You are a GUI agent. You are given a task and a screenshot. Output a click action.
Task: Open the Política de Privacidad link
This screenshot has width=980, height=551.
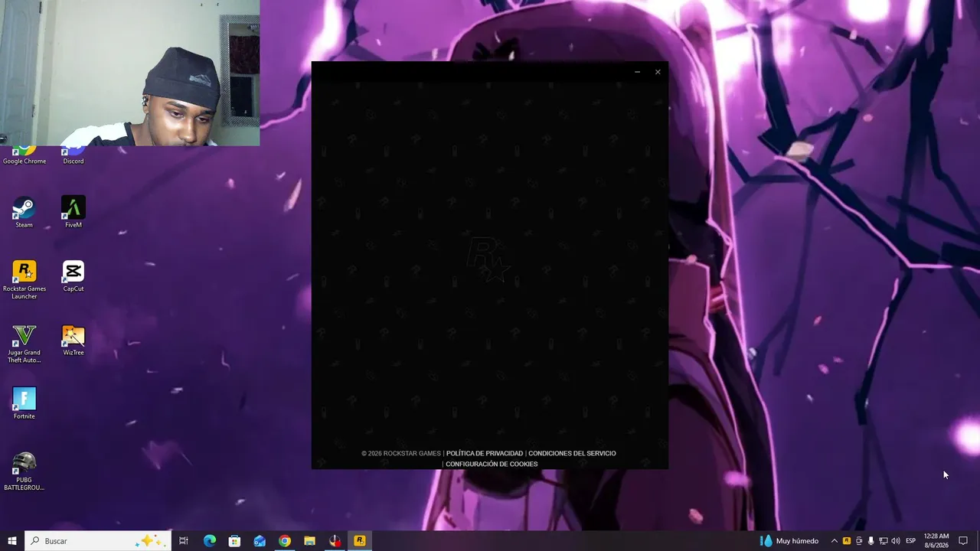[485, 454]
